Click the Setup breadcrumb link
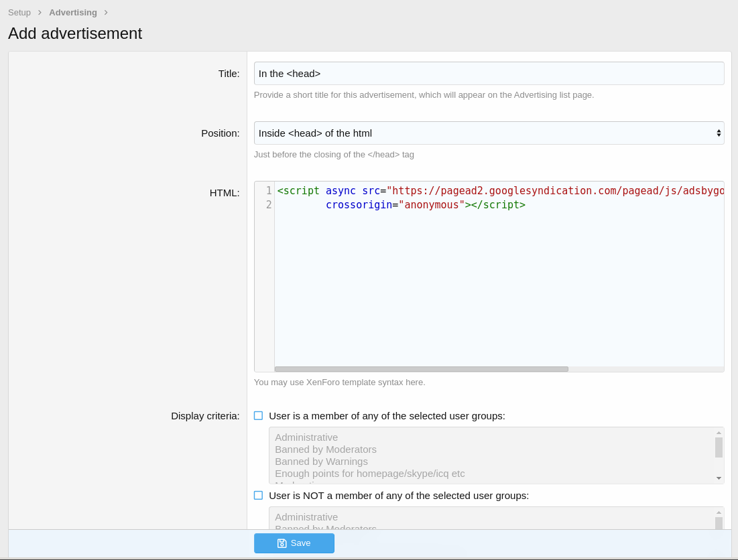 (19, 12)
